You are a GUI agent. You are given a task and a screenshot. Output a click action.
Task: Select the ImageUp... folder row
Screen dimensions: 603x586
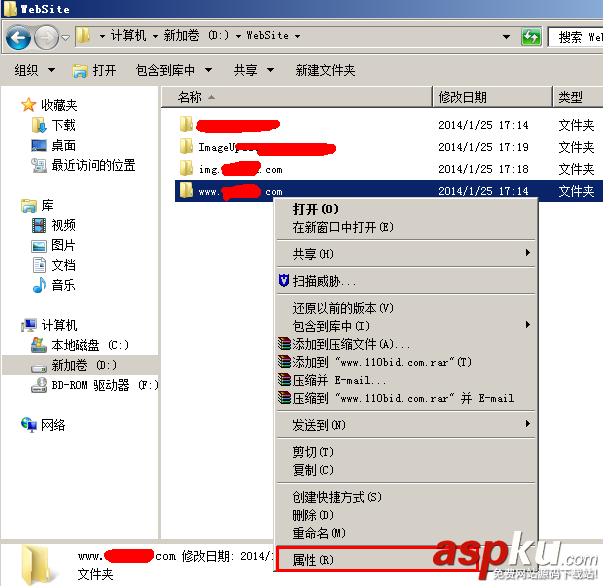click(258, 147)
